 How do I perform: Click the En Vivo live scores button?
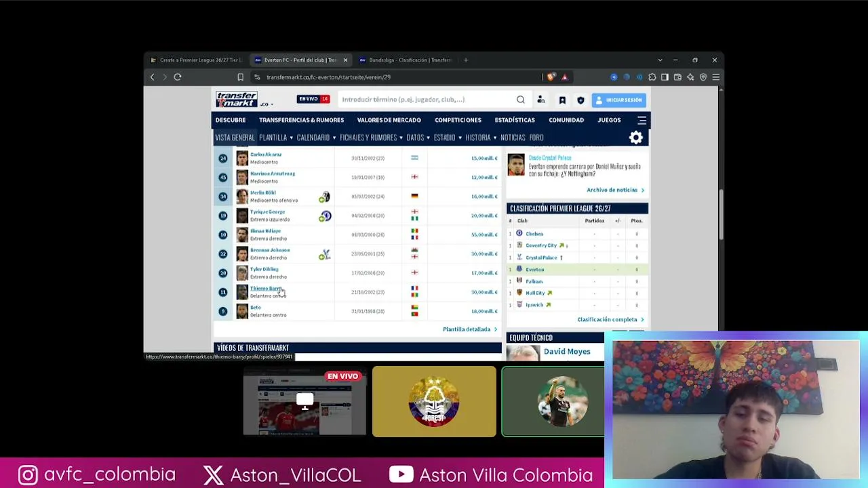[313, 100]
